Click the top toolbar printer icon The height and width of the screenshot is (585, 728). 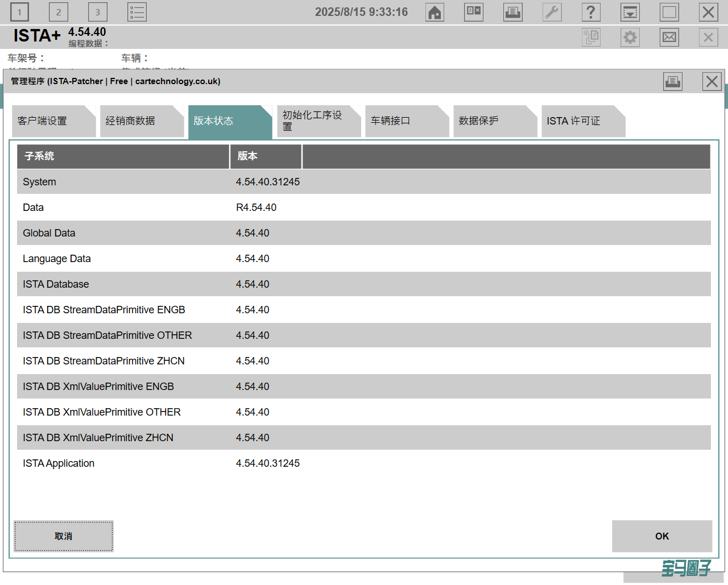click(x=512, y=13)
